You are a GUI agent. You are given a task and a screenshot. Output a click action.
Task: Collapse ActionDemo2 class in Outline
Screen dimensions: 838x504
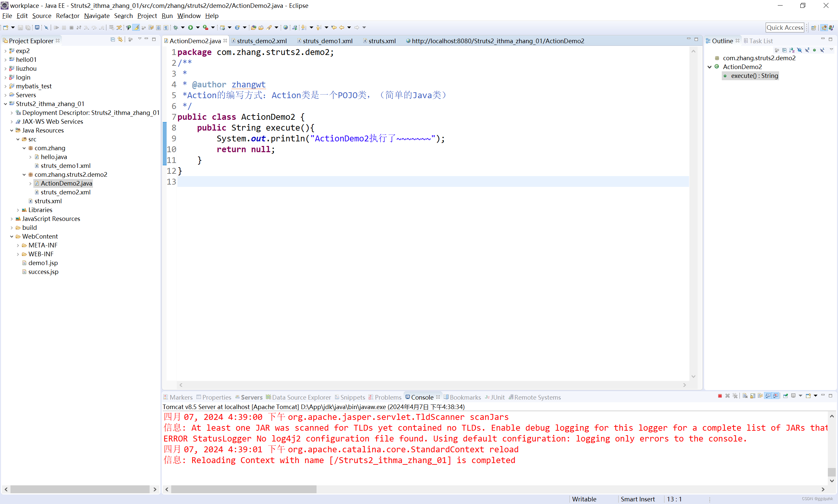tap(710, 67)
